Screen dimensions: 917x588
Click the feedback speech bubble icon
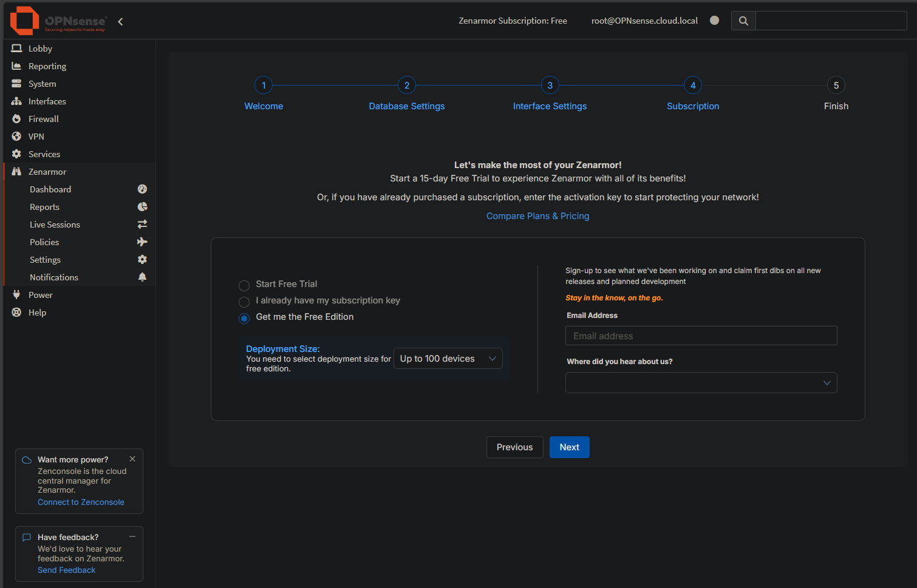pos(27,538)
